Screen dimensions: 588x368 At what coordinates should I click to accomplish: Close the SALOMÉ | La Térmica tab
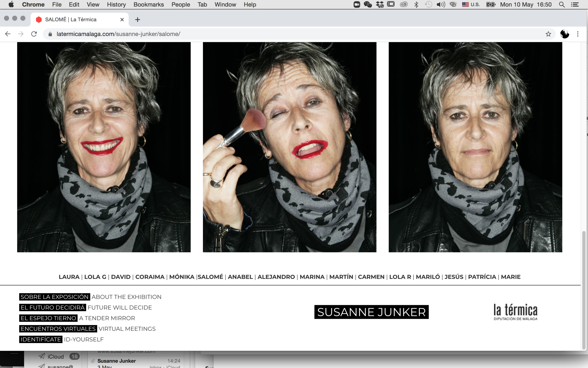tap(122, 20)
